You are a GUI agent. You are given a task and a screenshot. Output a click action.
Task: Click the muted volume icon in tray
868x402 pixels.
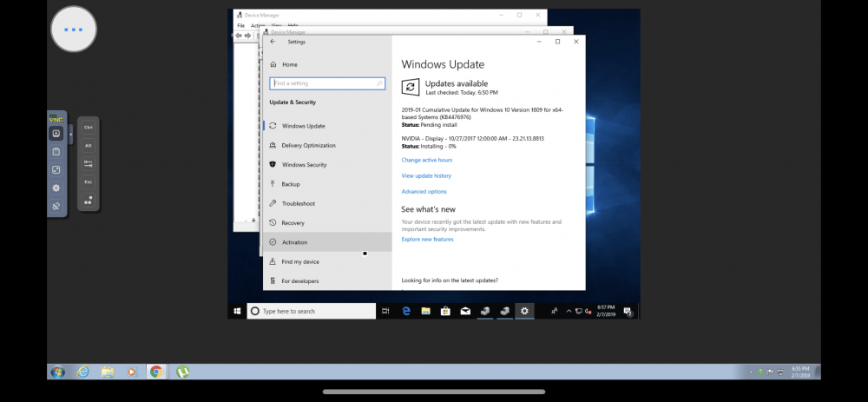click(x=588, y=311)
